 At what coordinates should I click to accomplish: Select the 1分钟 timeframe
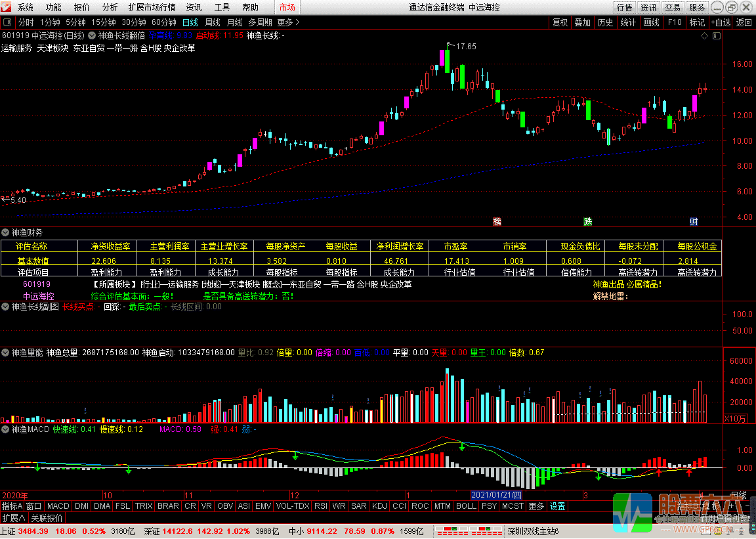pyautogui.click(x=50, y=22)
